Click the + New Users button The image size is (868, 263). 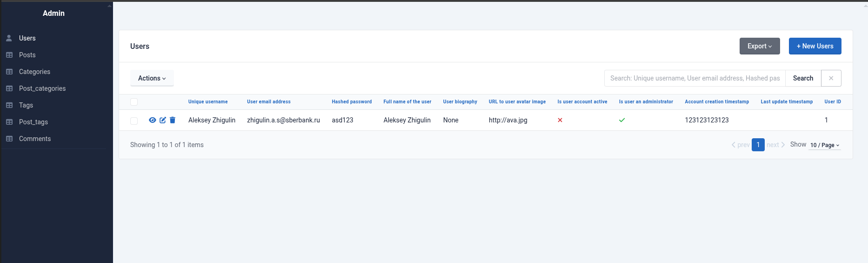815,46
